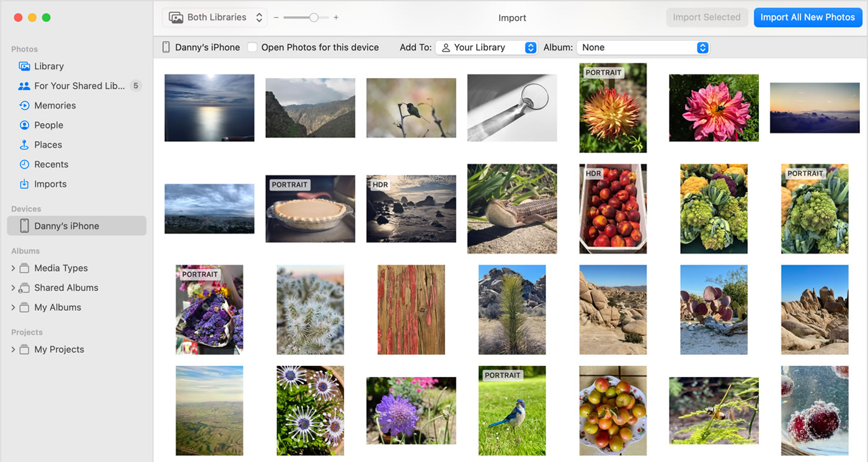Enable Open Photos for this device checkbox
Viewport: 868px width, 462px height.
click(252, 47)
